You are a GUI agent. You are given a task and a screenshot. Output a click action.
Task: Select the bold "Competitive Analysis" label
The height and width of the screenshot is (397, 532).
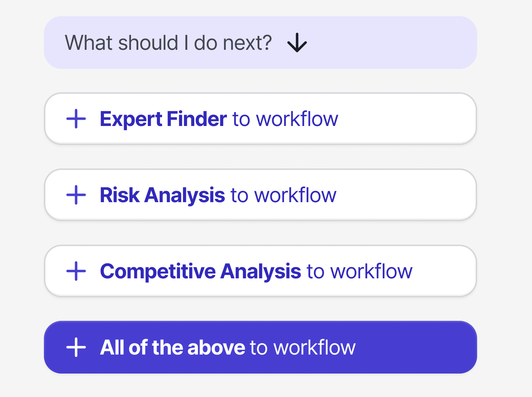[x=201, y=271]
